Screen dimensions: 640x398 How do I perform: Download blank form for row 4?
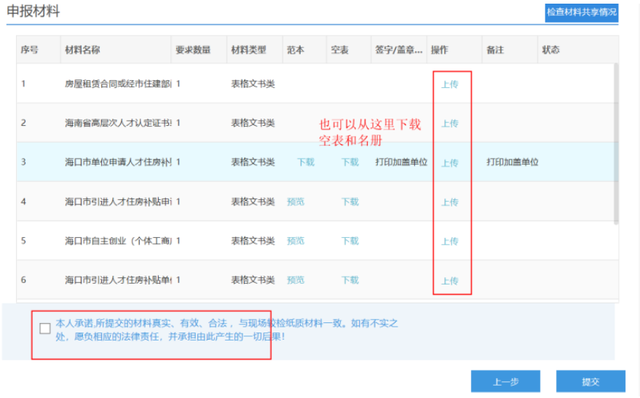(x=350, y=202)
